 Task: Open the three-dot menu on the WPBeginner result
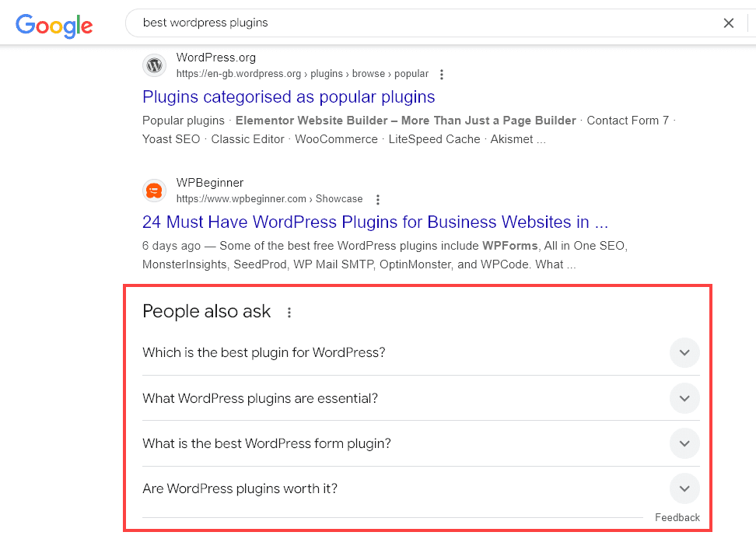click(377, 199)
